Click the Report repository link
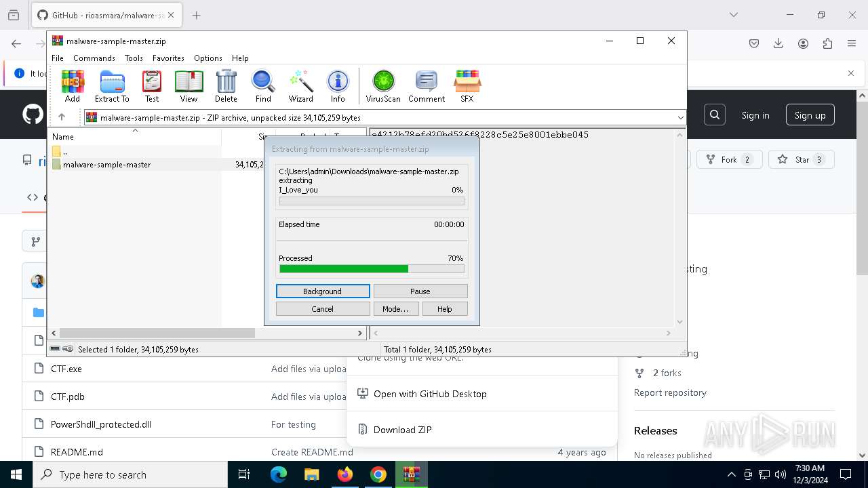 (x=670, y=393)
